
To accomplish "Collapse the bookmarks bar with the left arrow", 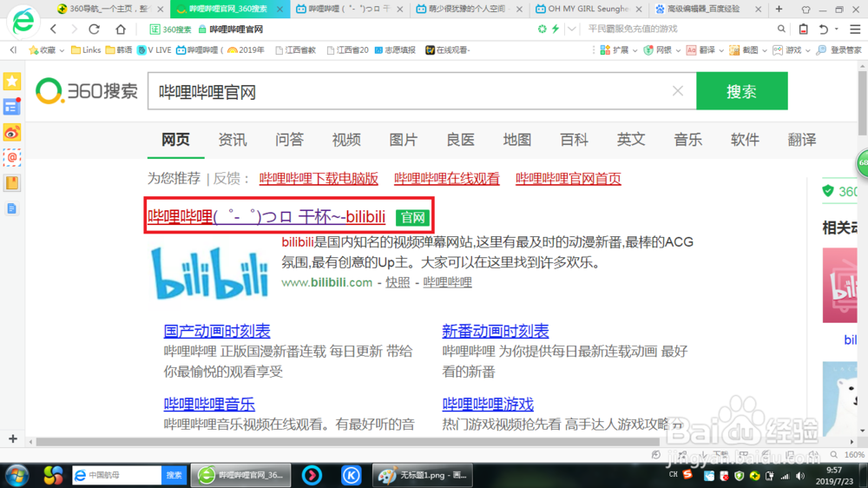I will 13,49.
